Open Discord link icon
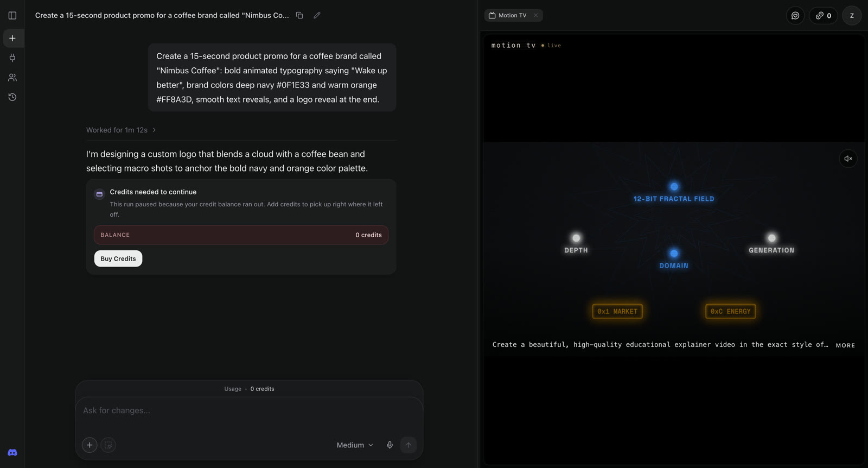Image resolution: width=868 pixels, height=468 pixels. pos(12,453)
